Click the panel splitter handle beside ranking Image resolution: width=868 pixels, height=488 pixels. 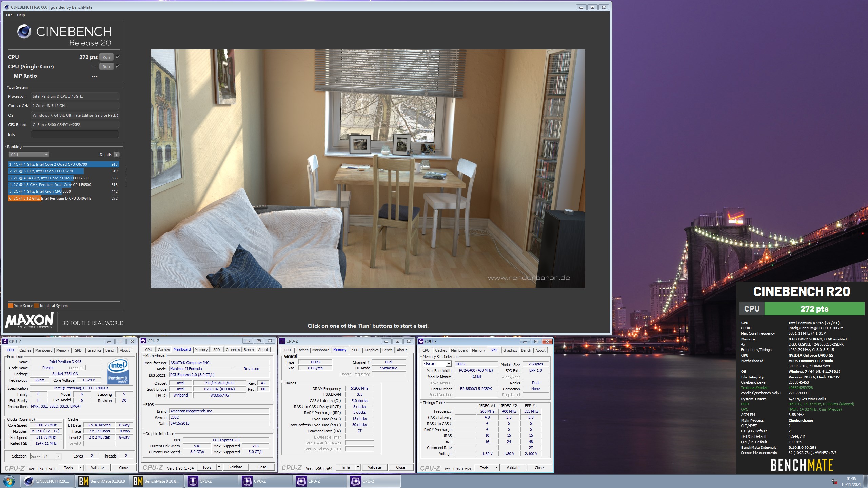(126, 176)
